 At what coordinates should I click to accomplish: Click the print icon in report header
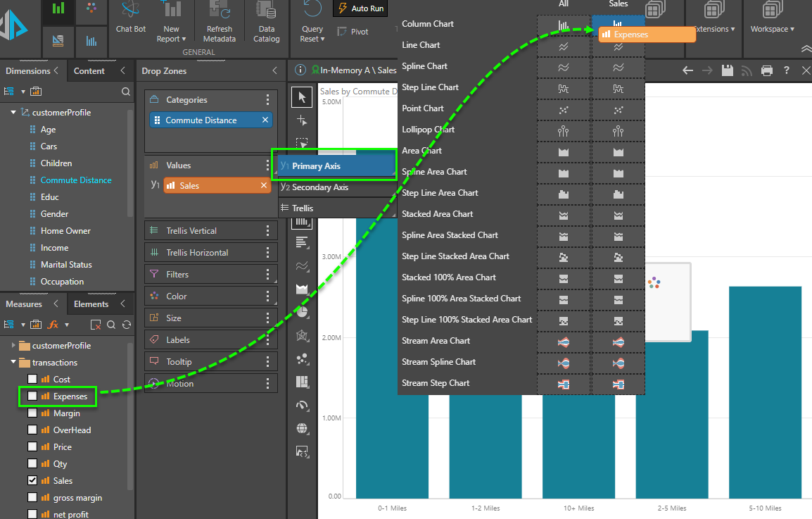click(766, 70)
